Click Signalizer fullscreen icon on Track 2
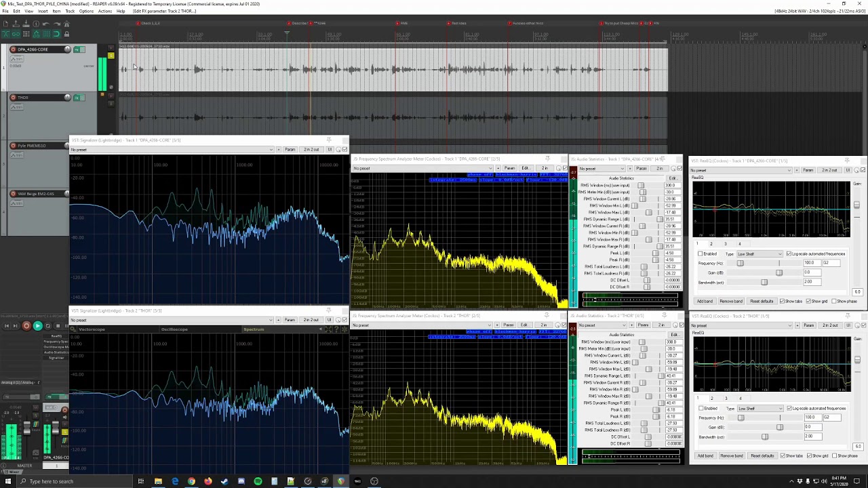Viewport: 868px width, 488px height. click(x=329, y=329)
